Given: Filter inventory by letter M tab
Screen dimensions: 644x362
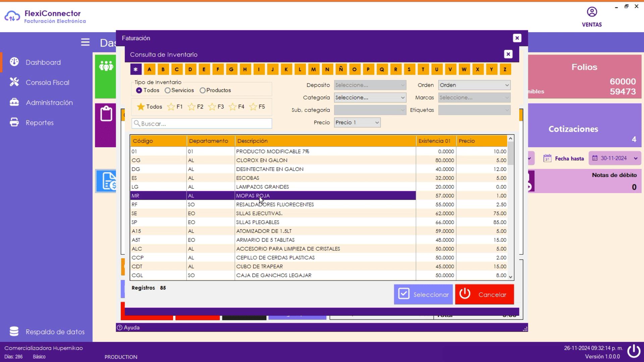Looking at the screenshot, I should (313, 69).
